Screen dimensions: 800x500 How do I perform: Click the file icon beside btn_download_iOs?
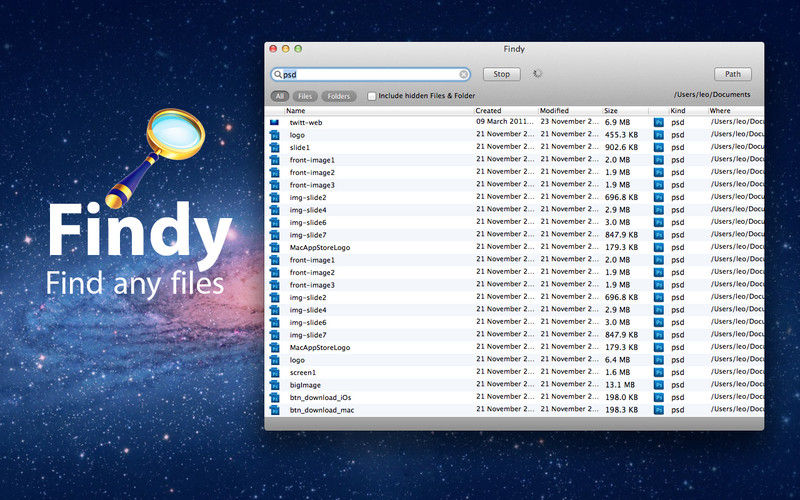pos(274,397)
